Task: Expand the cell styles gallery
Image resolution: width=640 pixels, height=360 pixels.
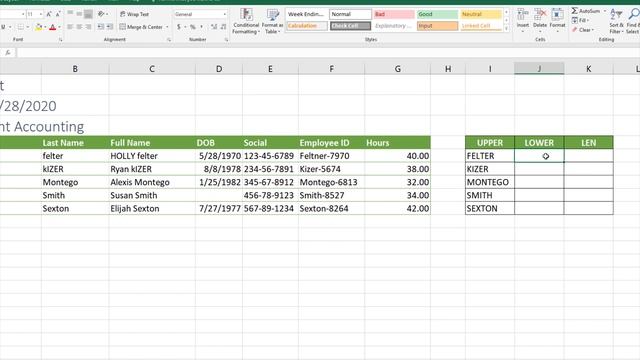Action: pyautogui.click(x=507, y=29)
